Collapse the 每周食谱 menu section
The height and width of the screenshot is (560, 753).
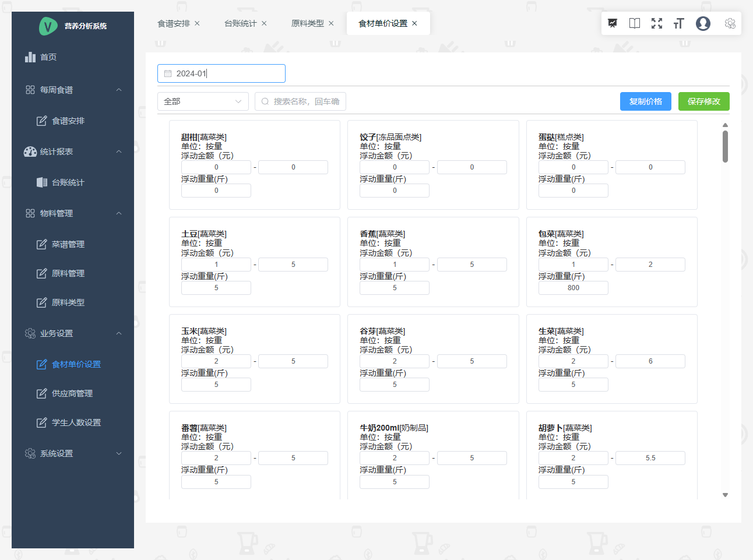[x=119, y=90]
